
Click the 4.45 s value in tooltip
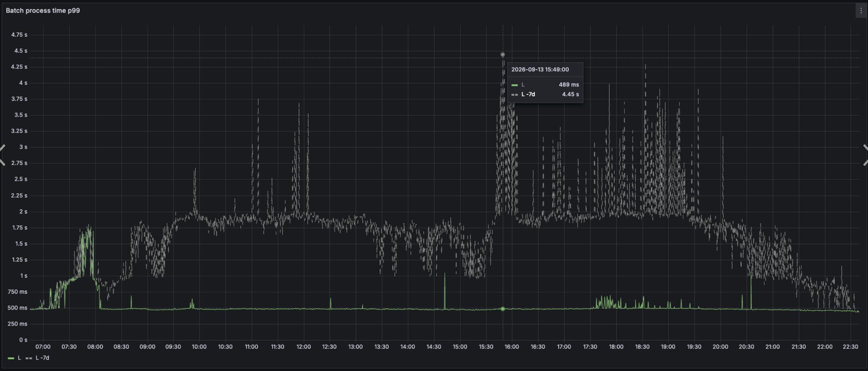coord(570,94)
